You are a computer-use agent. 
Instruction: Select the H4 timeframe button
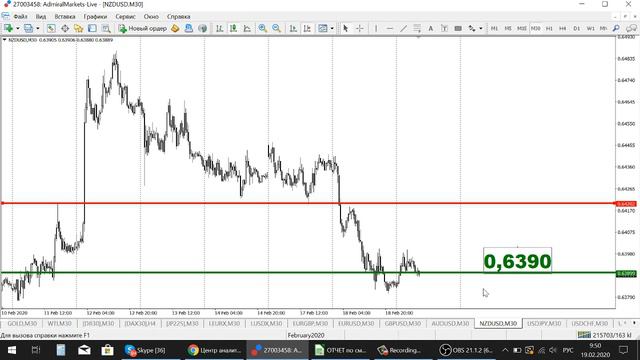coord(562,28)
